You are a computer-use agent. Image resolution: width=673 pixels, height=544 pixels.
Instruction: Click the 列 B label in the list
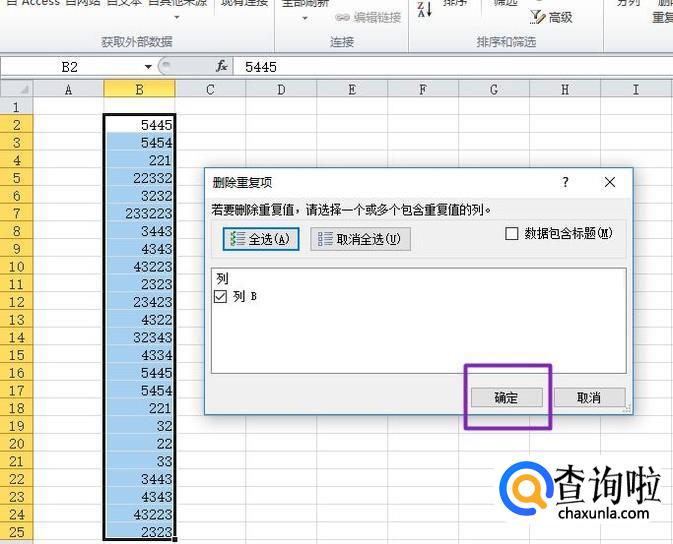click(x=245, y=296)
